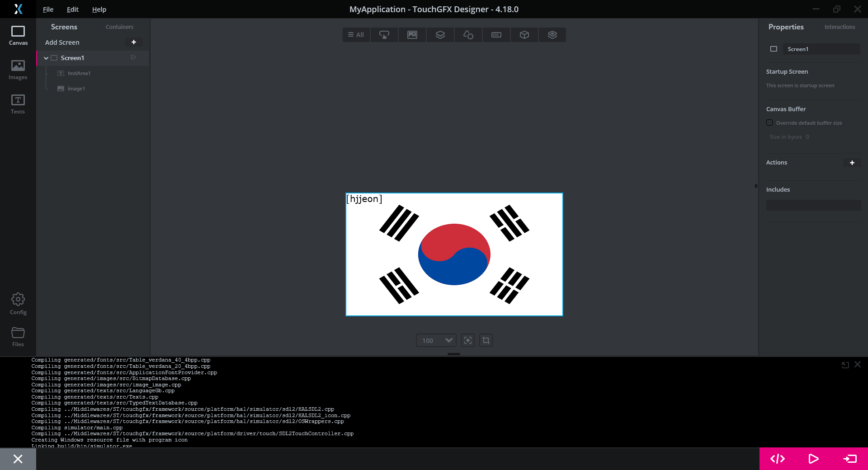Click the TouchGFX X logo icon

tap(18, 9)
